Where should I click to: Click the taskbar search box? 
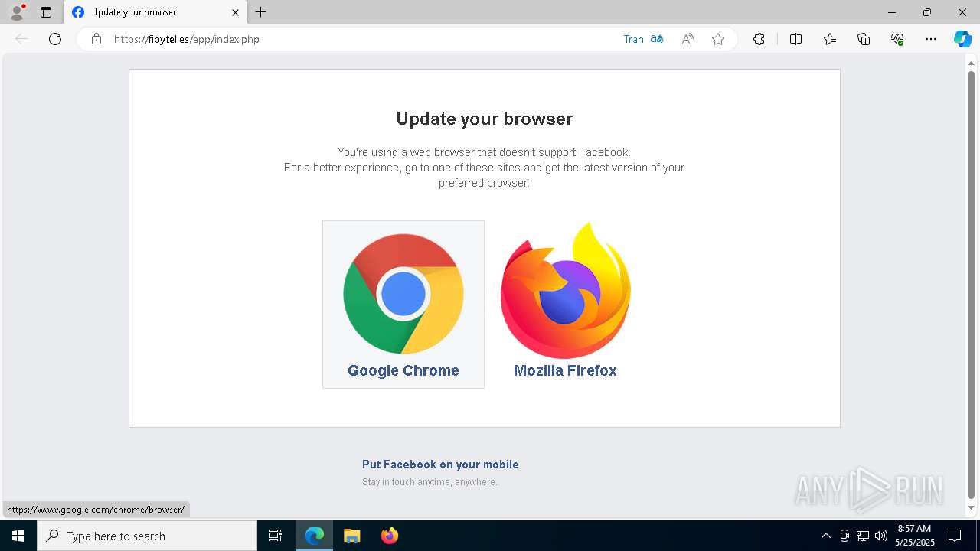coord(147,536)
